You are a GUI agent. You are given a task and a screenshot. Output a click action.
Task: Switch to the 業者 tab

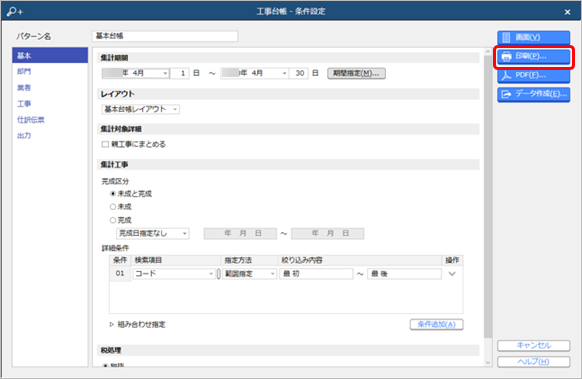point(24,88)
